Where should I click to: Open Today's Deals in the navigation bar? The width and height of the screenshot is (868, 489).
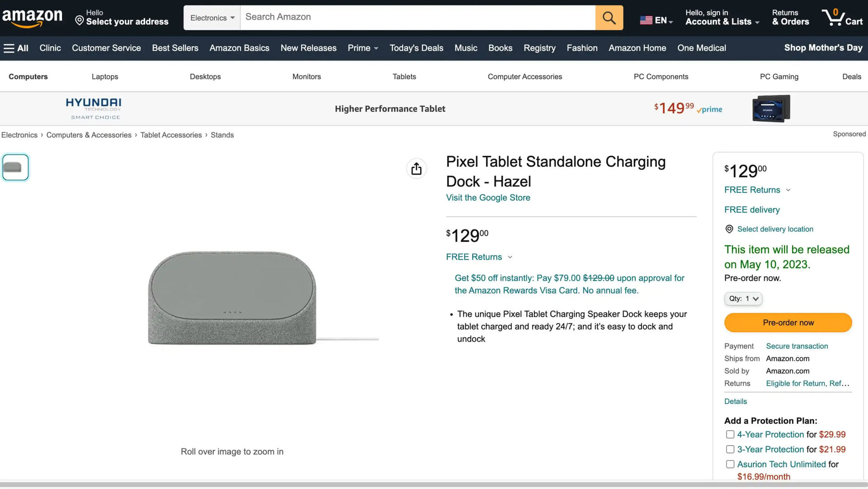pyautogui.click(x=416, y=48)
